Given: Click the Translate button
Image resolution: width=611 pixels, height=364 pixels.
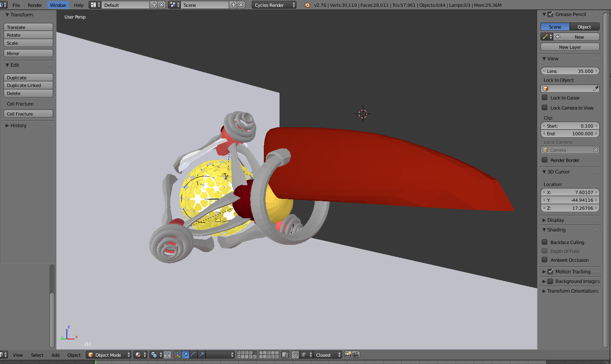Looking at the screenshot, I should click(x=28, y=27).
